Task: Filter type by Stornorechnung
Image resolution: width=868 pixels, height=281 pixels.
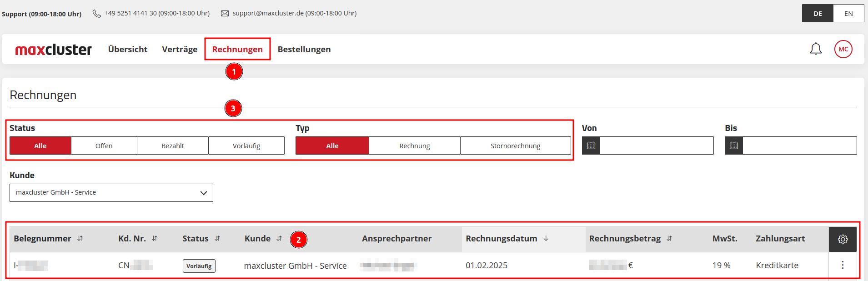Action: (x=516, y=146)
